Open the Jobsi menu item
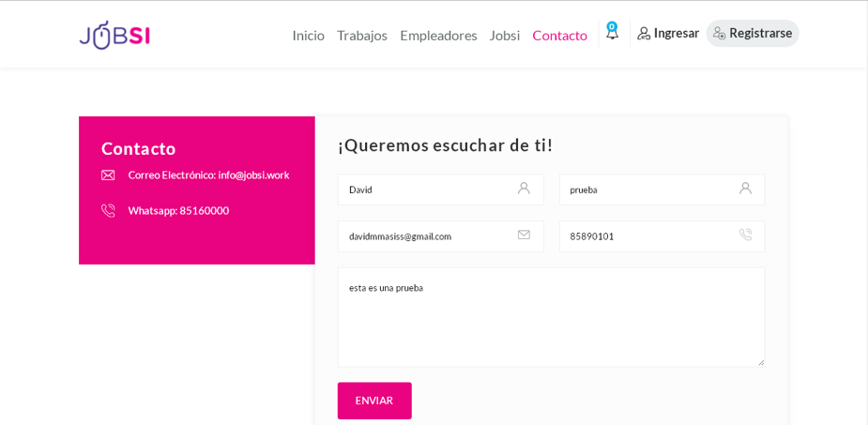The height and width of the screenshot is (425, 868). (504, 36)
